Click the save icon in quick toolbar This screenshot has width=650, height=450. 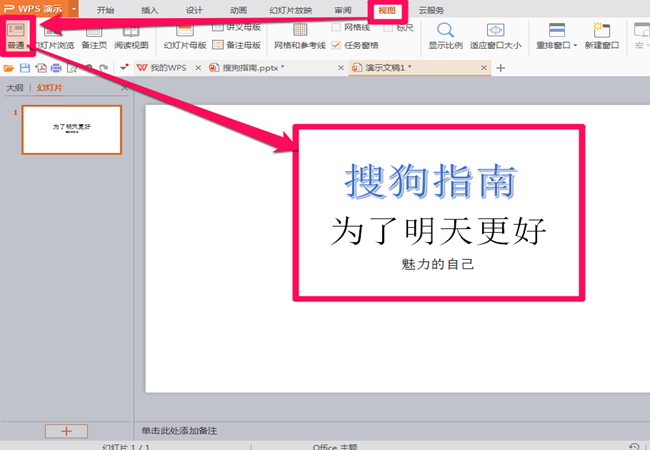[25, 68]
